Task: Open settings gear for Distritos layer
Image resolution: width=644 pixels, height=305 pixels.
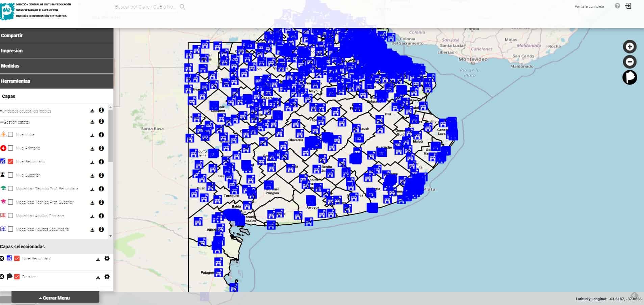Action: pyautogui.click(x=107, y=277)
